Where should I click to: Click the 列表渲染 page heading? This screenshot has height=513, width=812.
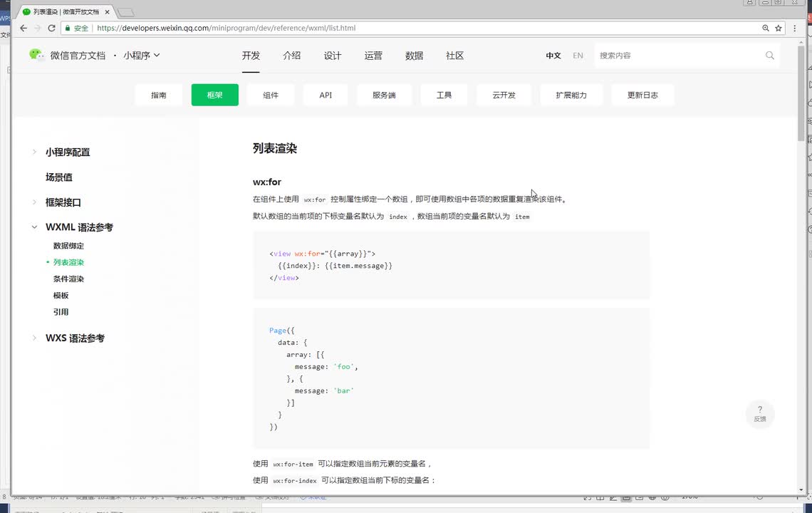click(275, 148)
